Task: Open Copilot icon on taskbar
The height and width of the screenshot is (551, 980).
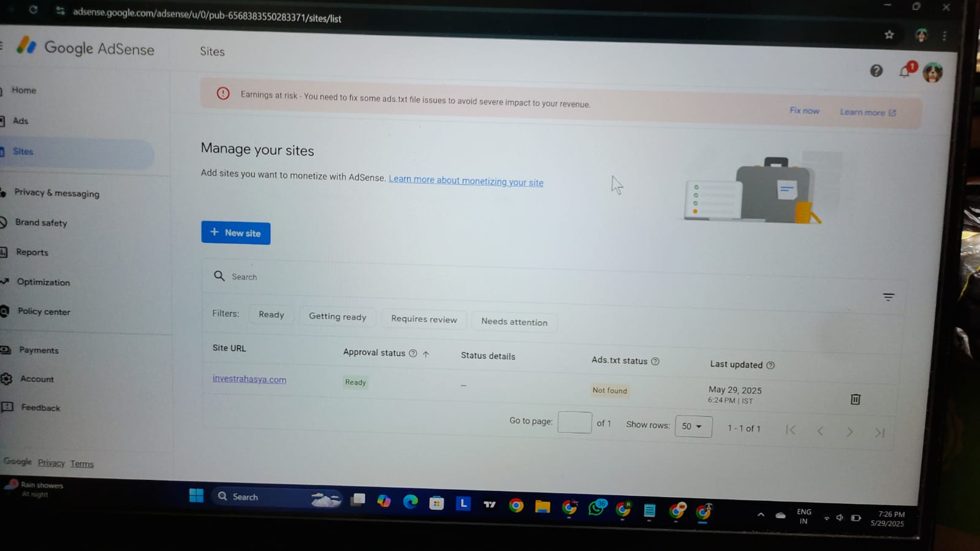Action: tap(384, 501)
